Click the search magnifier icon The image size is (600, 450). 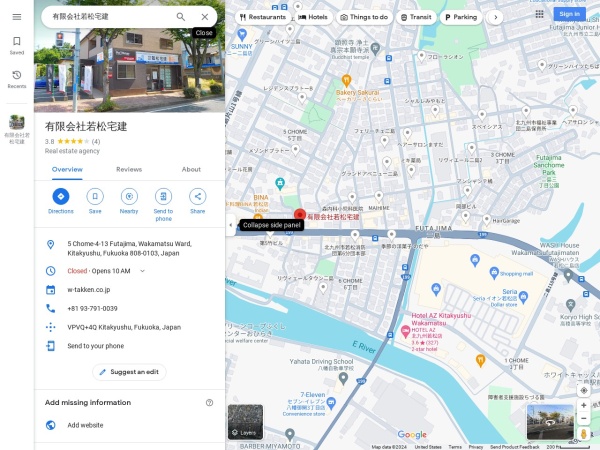pyautogui.click(x=181, y=17)
